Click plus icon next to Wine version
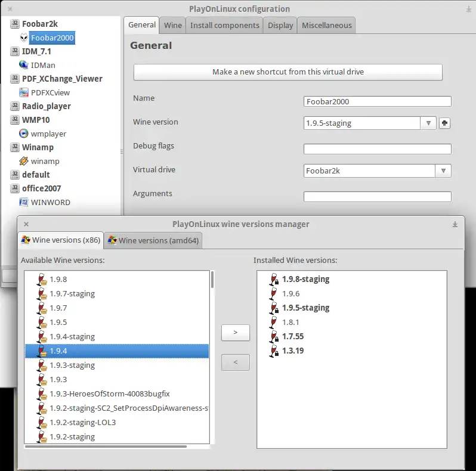Image resolution: width=476 pixels, height=471 pixels. [x=444, y=123]
